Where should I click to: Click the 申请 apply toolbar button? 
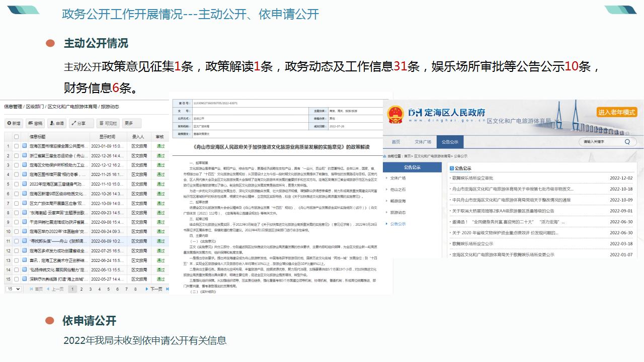click(57, 123)
